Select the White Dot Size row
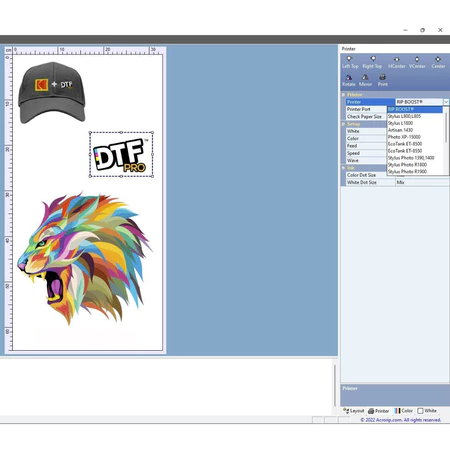 tap(397, 183)
